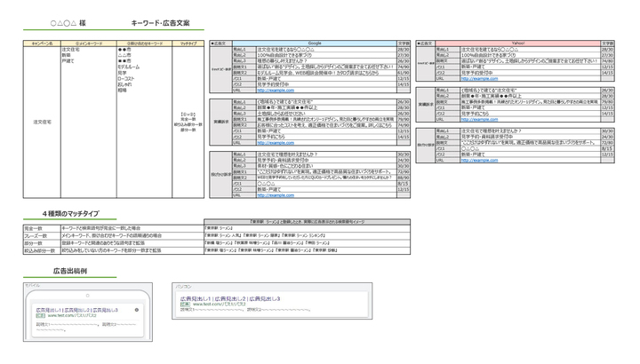Viewport: 640px width, 364px height.
Task: Select the キャンペーン名 header cell
Action: (42, 43)
